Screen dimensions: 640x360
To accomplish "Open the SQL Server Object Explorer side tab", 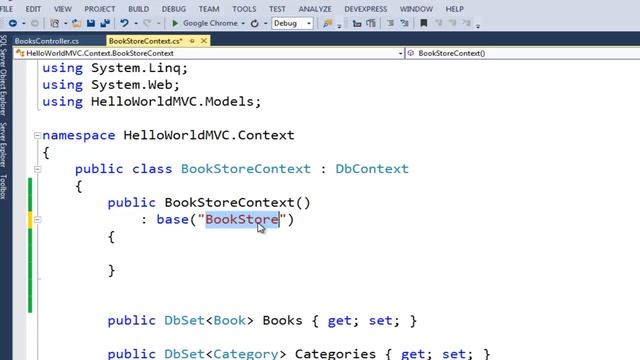I will [4, 75].
